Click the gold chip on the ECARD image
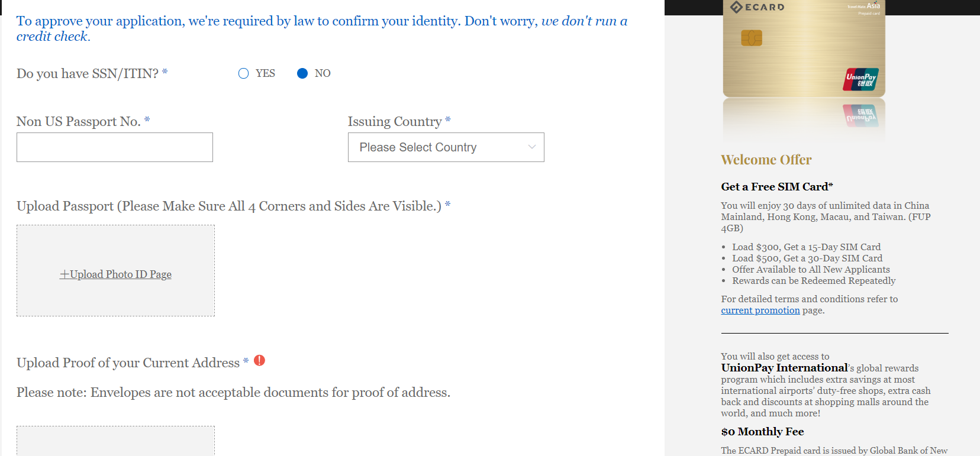 coord(752,38)
